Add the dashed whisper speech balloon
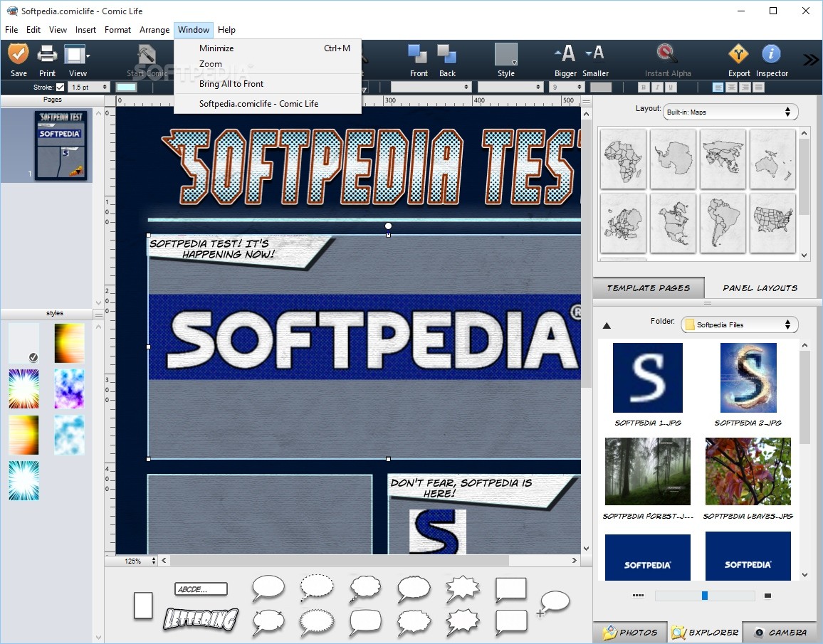Image resolution: width=823 pixels, height=644 pixels. [317, 587]
